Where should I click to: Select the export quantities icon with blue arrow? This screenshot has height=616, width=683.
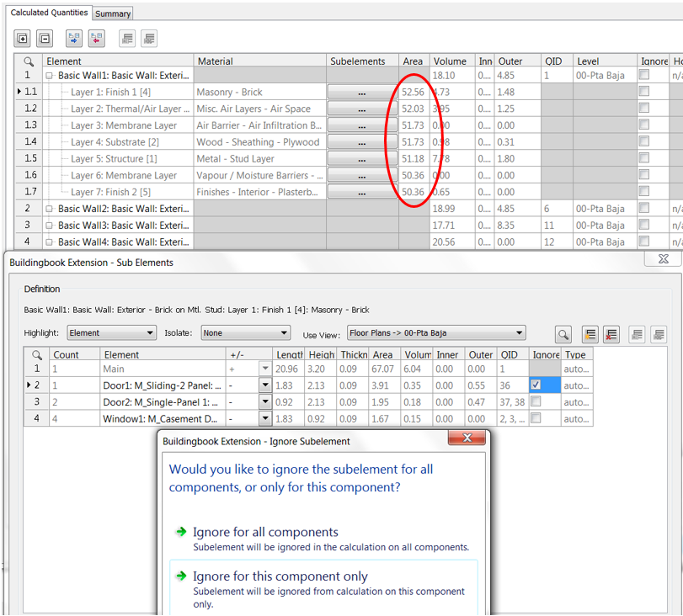pyautogui.click(x=73, y=38)
